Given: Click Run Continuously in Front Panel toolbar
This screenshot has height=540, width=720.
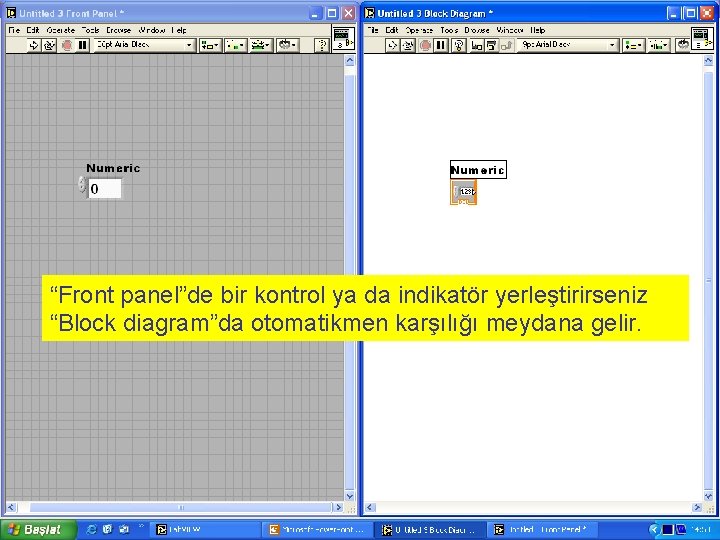Looking at the screenshot, I should click(49, 45).
